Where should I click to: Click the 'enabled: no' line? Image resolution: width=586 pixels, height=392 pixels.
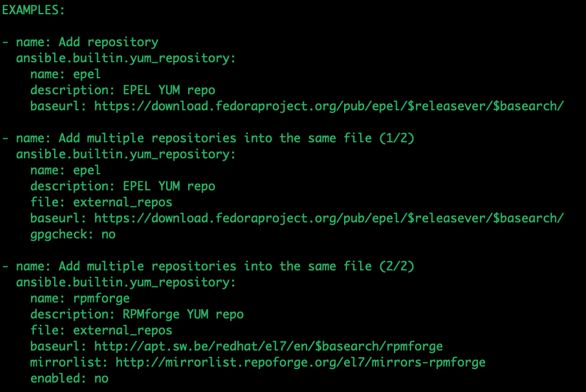69,378
